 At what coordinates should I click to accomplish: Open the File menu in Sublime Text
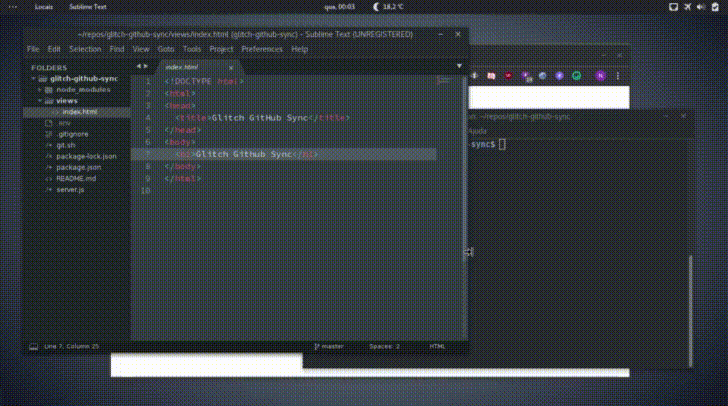[x=33, y=49]
